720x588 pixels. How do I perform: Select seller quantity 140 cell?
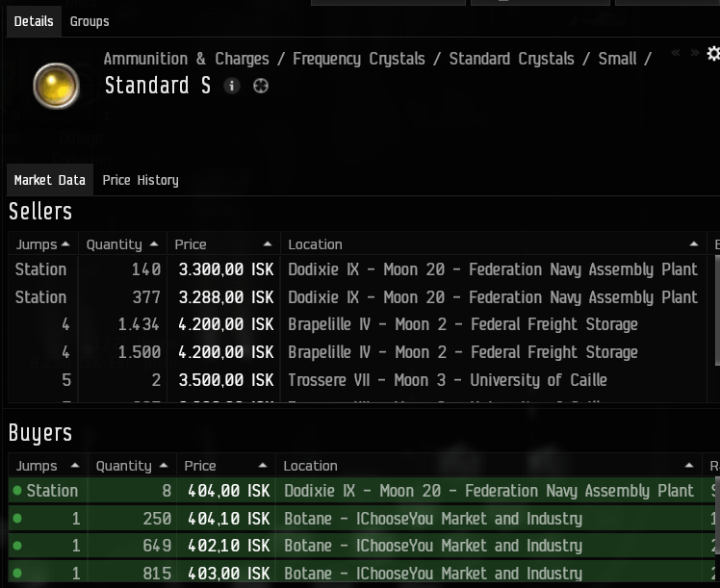coord(146,269)
